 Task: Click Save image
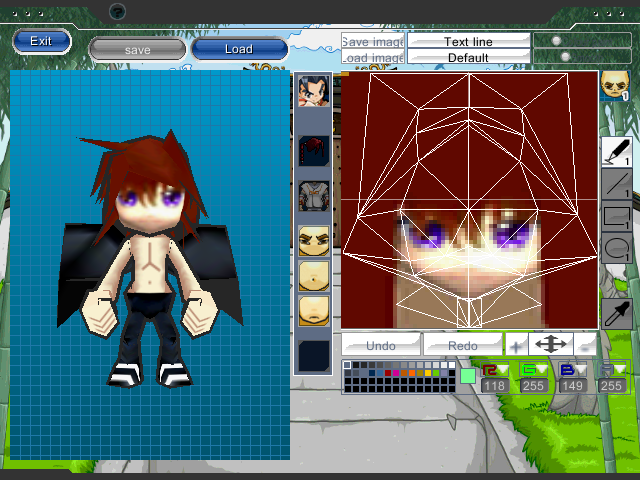click(373, 41)
